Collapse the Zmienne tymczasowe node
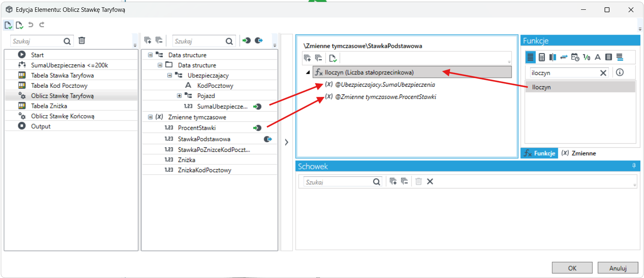This screenshot has height=278, width=644. pos(150,117)
